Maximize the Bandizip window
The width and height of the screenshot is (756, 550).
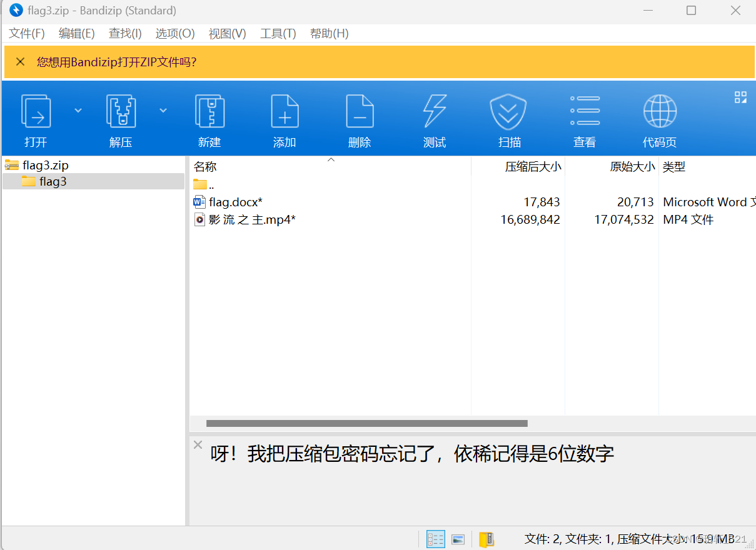691,11
